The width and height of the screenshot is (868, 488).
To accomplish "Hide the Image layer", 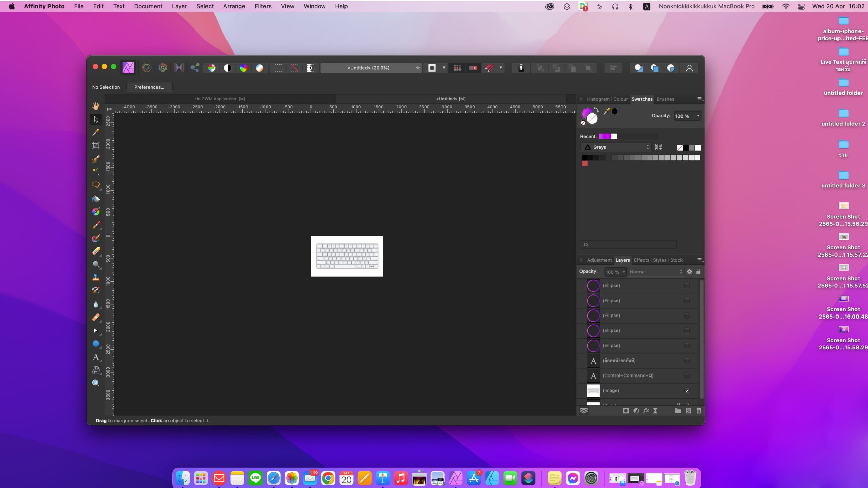I will pos(687,390).
